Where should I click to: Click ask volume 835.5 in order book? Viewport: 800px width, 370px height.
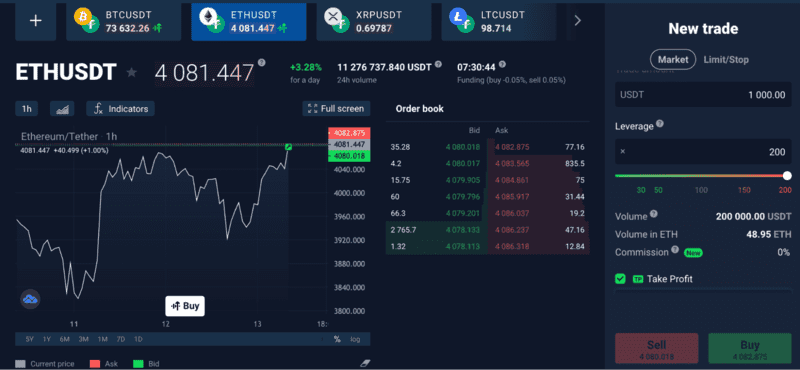click(575, 164)
